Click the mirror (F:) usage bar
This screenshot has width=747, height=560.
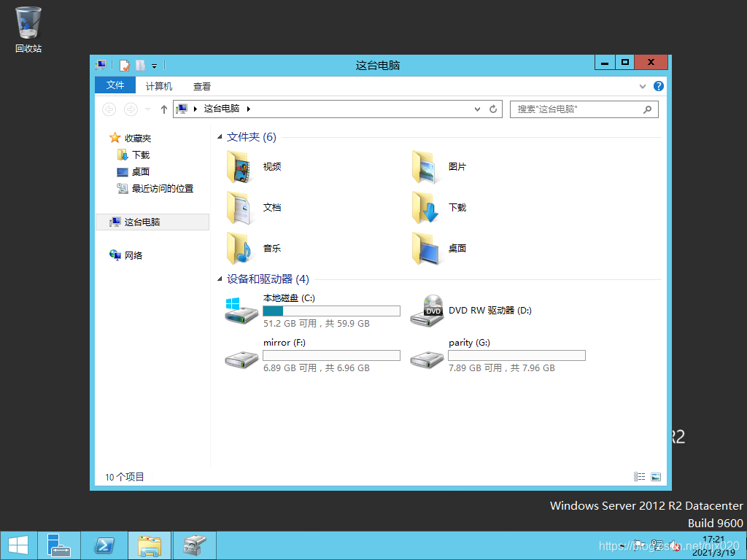(x=332, y=355)
